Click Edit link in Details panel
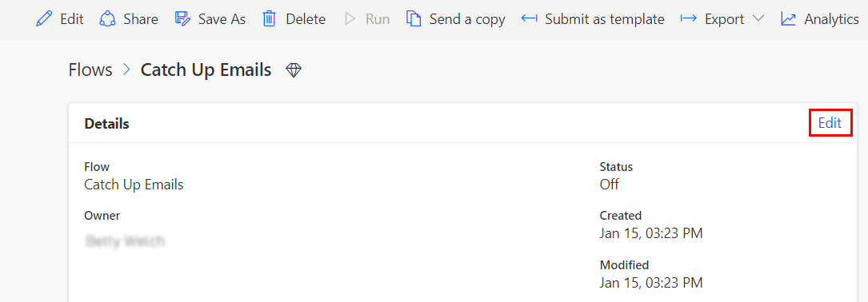 [x=830, y=123]
